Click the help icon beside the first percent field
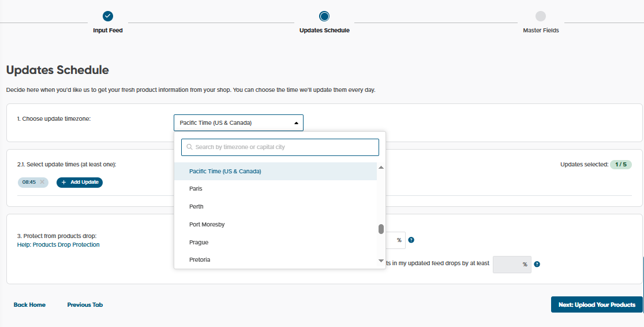The height and width of the screenshot is (327, 644). coord(411,240)
